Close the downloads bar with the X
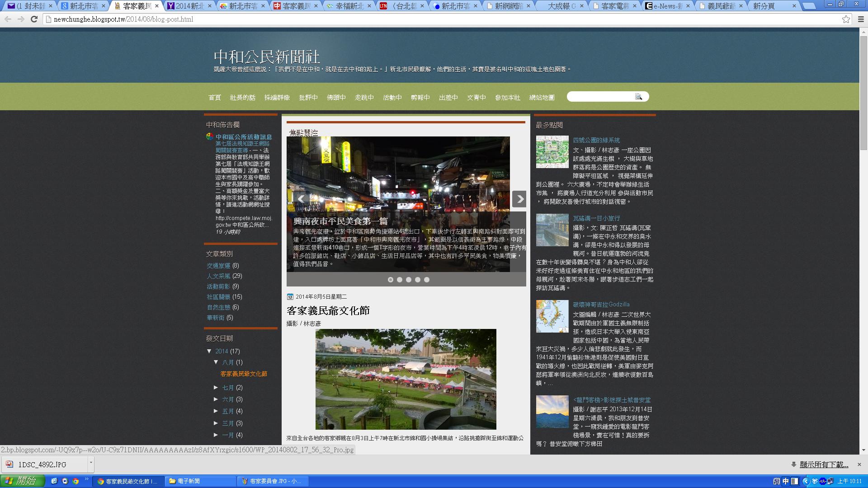The height and width of the screenshot is (488, 868). click(x=859, y=465)
